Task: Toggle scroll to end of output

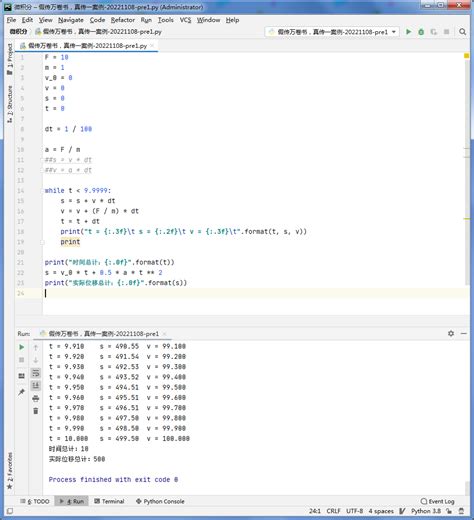Action: 36,386
